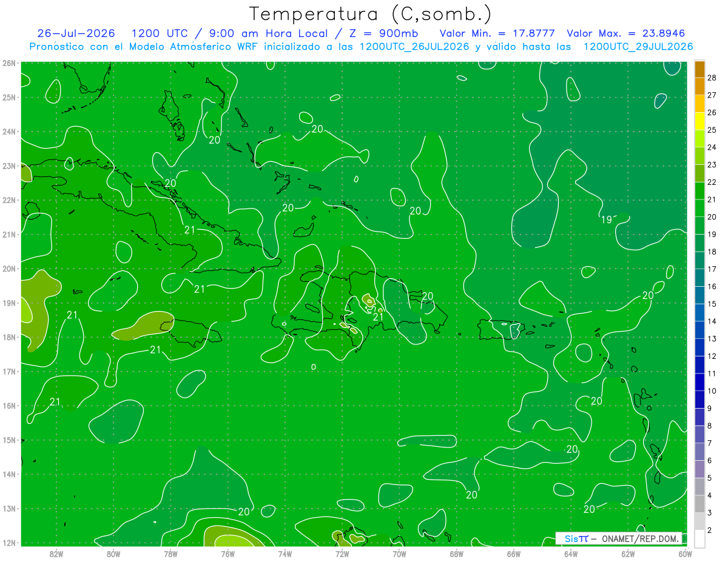Click the "Valor Min. = 17.8777" readout

tap(497, 33)
